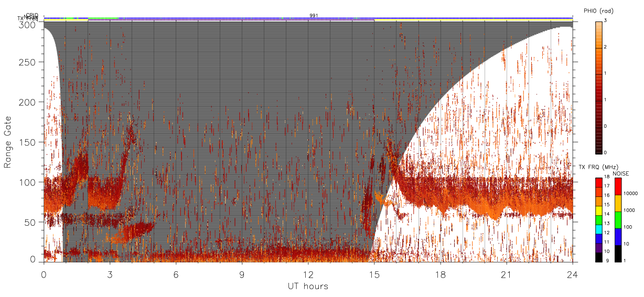Click the green swatch in the NOISE legend
The image size is (644, 297).
pyautogui.click(x=618, y=219)
